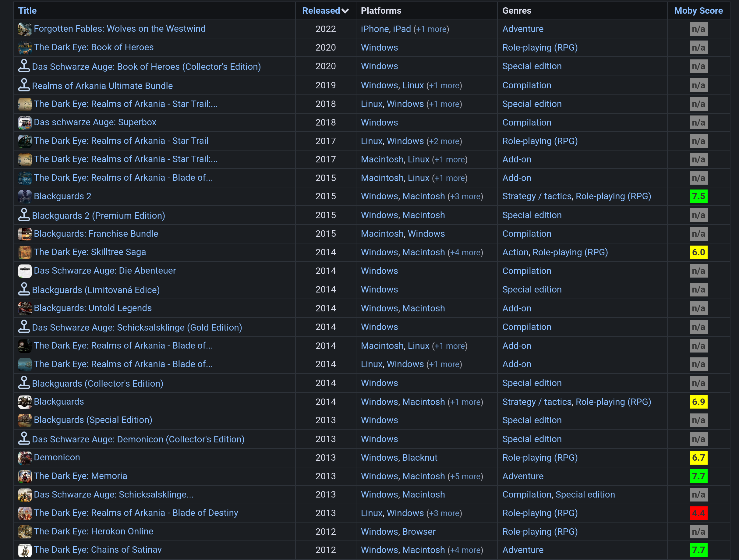Sort by Moby Score column header

[698, 11]
